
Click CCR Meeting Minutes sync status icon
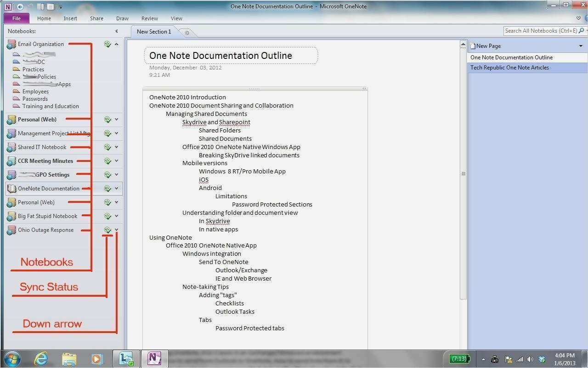(107, 161)
